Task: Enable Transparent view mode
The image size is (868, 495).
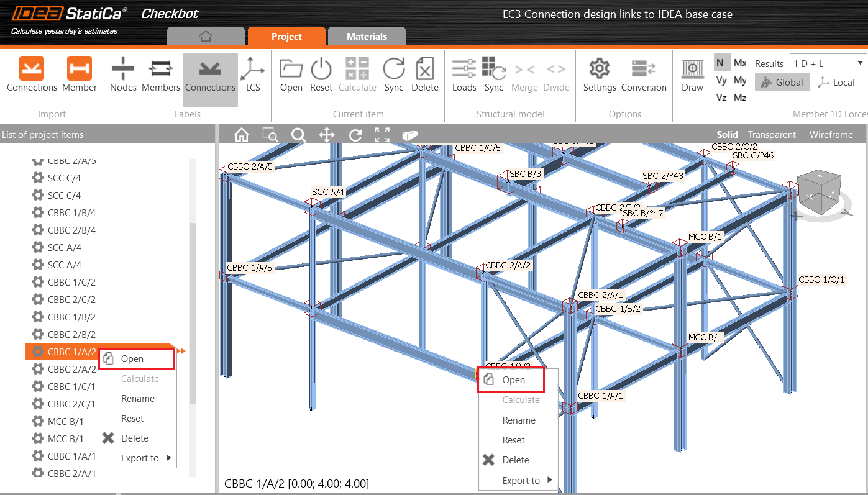Action: [772, 134]
